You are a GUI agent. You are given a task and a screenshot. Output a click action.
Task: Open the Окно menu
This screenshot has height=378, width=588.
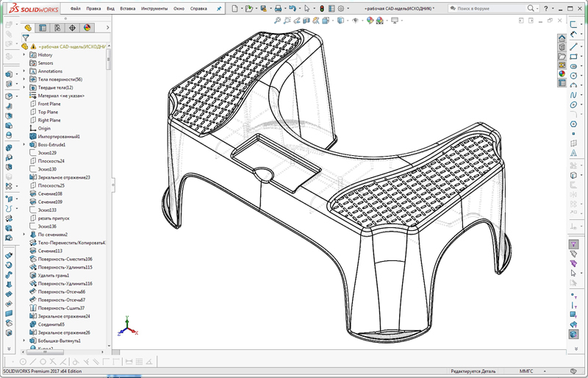179,8
